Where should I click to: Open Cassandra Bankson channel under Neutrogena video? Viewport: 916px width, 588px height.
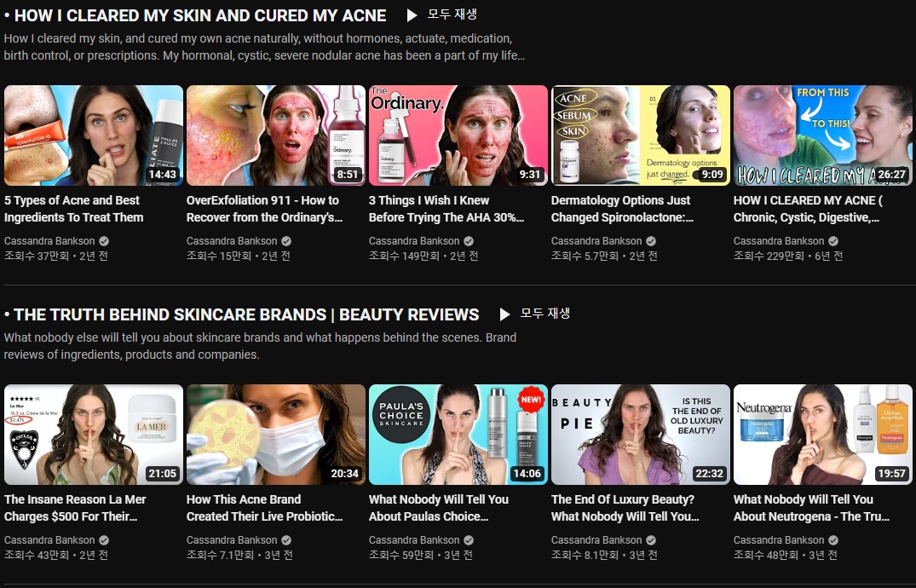pyautogui.click(x=778, y=540)
